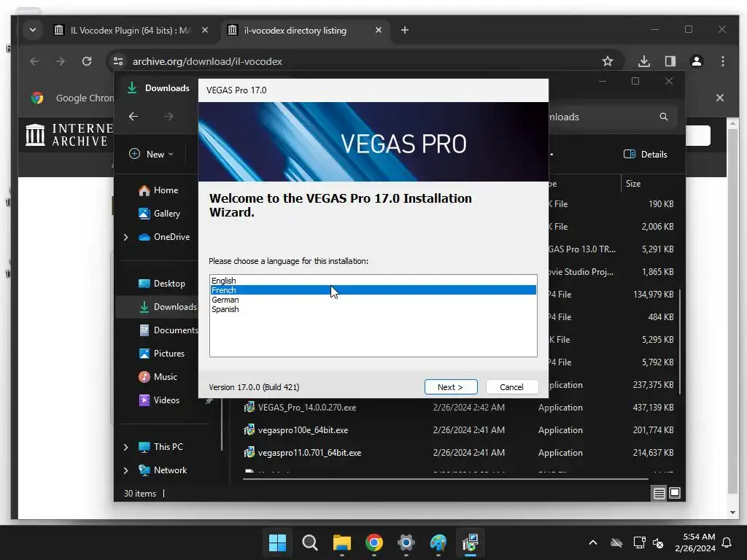The image size is (747, 560).
Task: Open File Explorer from taskbar
Action: click(x=341, y=542)
